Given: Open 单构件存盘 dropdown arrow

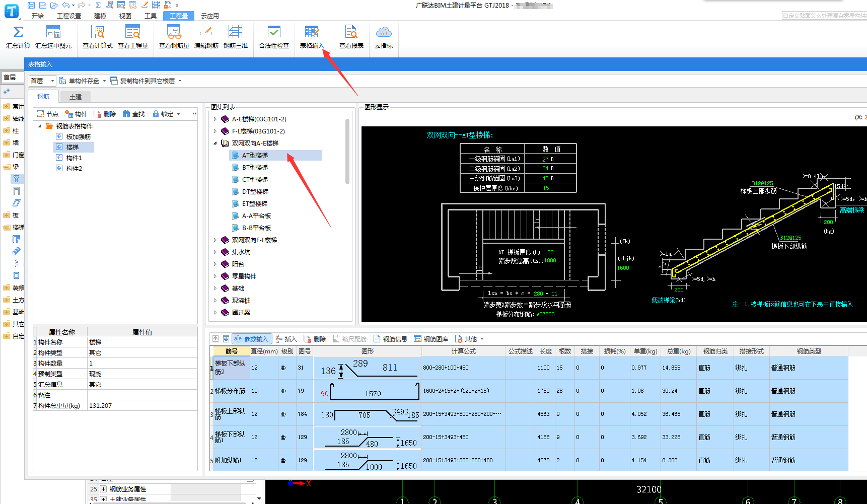Looking at the screenshot, I should (104, 81).
